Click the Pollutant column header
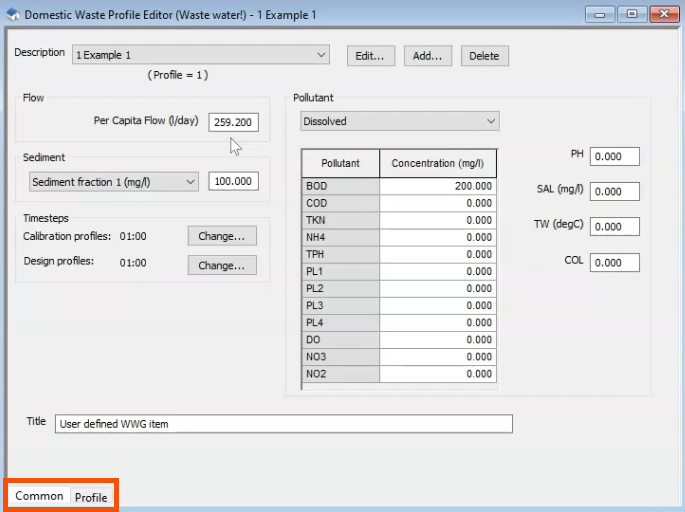This screenshot has height=512, width=685. [x=340, y=163]
